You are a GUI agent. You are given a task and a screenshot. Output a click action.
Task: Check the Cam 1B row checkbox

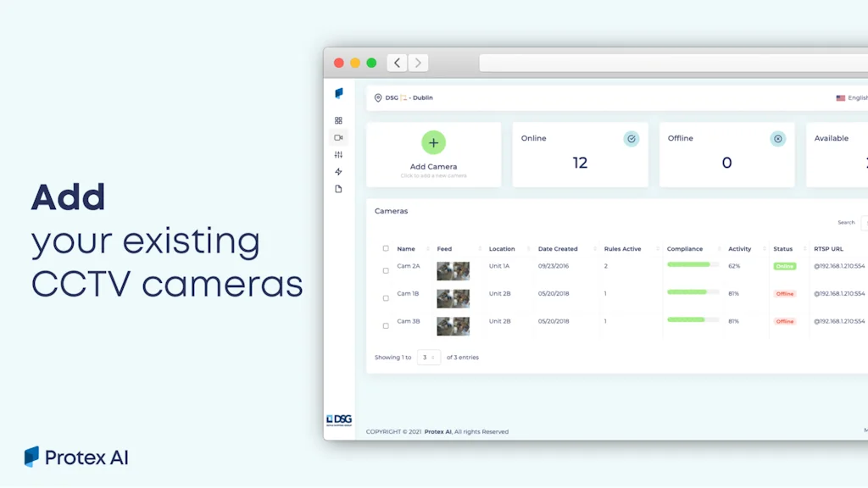tap(386, 298)
